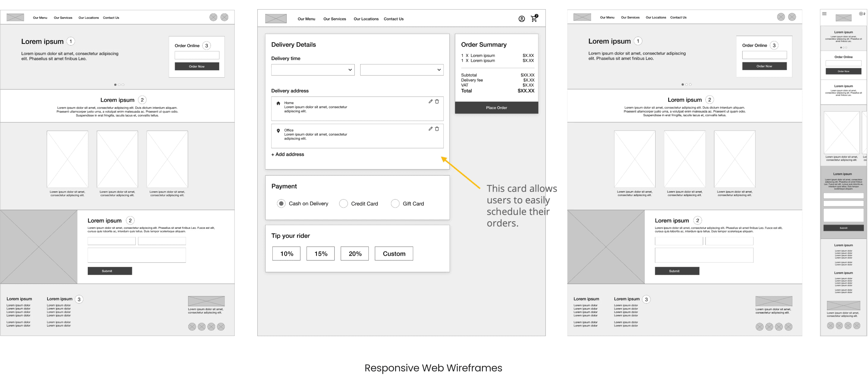Screen dimensions: 868x381
Task: Open the shopping cart icon
Action: point(534,19)
